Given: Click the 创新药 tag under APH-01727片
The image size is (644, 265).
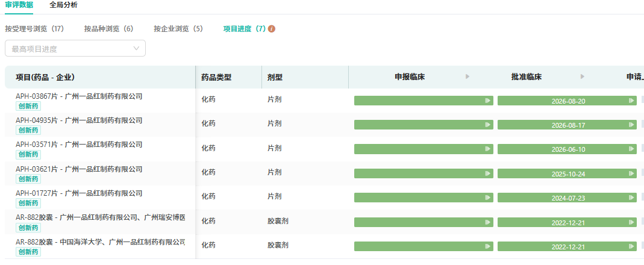Looking at the screenshot, I should tap(28, 203).
